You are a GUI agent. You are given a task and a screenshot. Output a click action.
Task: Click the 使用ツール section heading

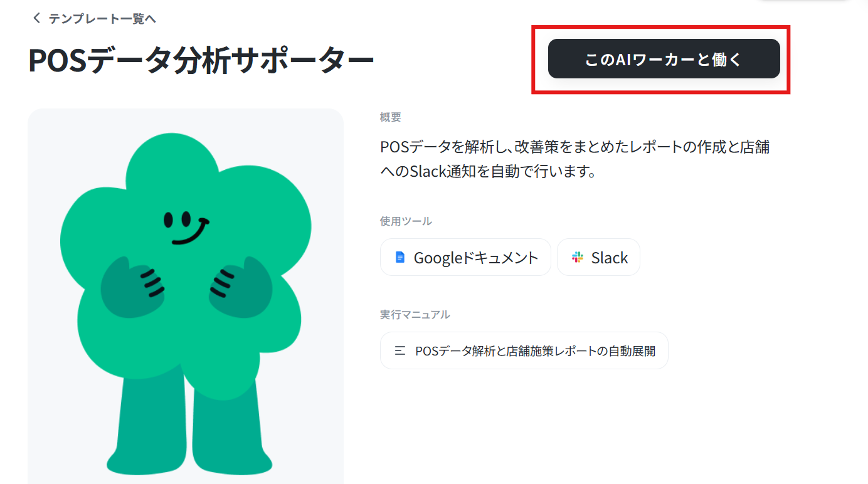[406, 221]
